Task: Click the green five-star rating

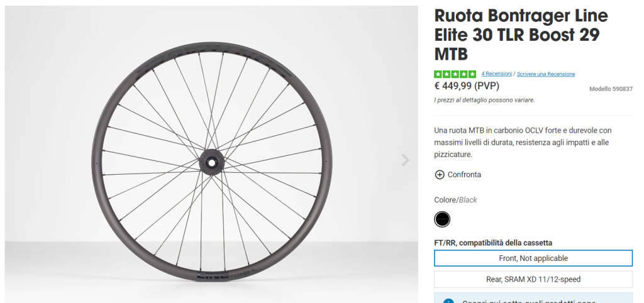Action: [x=455, y=74]
